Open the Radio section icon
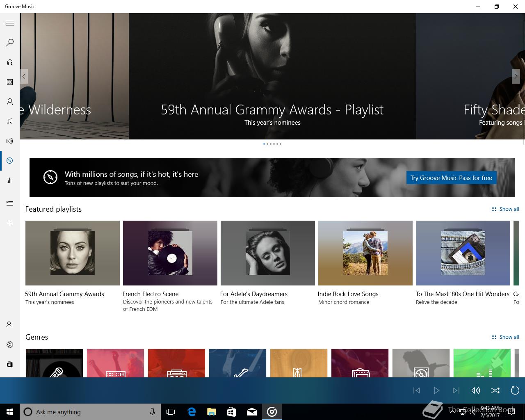This screenshot has height=420, width=525. pos(10,141)
